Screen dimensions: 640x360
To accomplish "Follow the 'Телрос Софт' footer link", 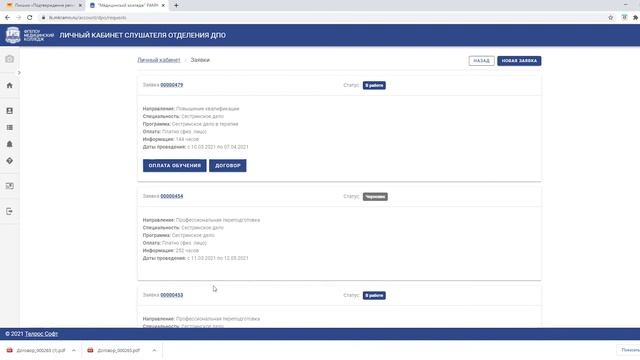I will pos(41,334).
